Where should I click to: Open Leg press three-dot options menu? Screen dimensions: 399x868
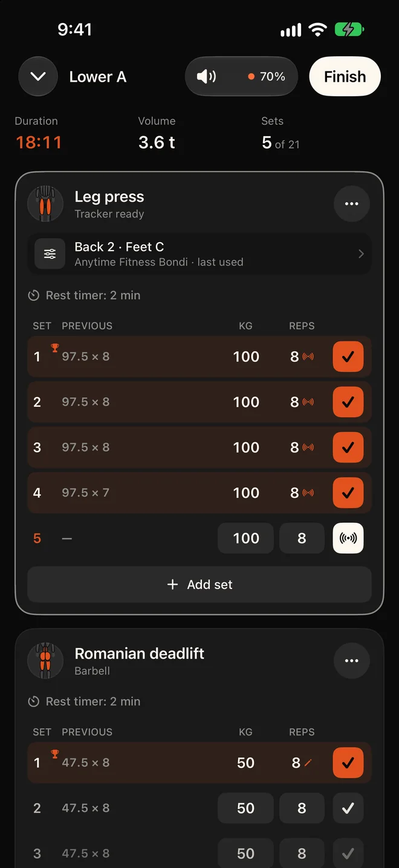(x=352, y=204)
